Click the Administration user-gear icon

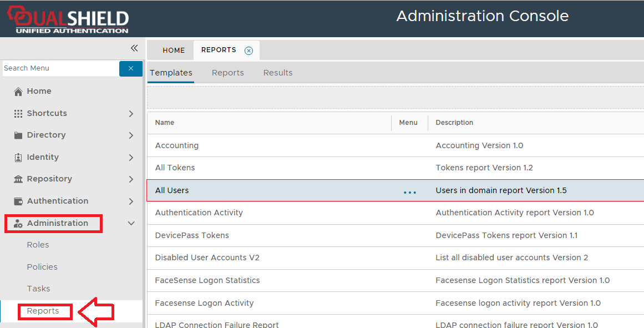click(18, 224)
